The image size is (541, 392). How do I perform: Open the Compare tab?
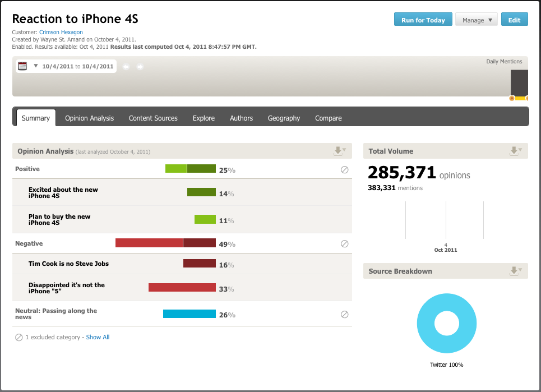328,118
